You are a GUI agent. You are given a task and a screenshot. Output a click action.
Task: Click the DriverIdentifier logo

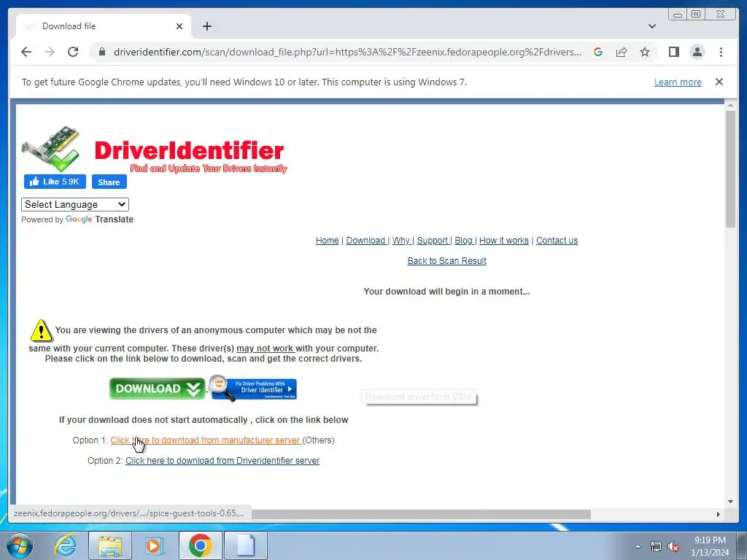154,149
